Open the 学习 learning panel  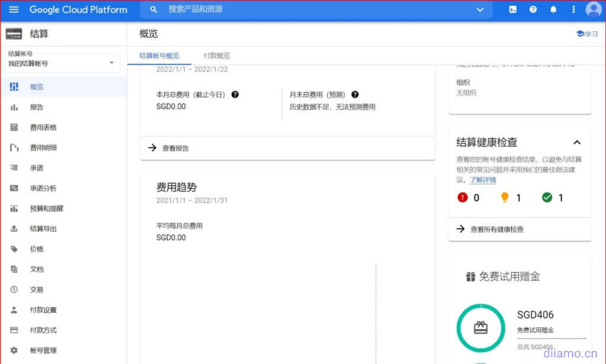coord(587,34)
